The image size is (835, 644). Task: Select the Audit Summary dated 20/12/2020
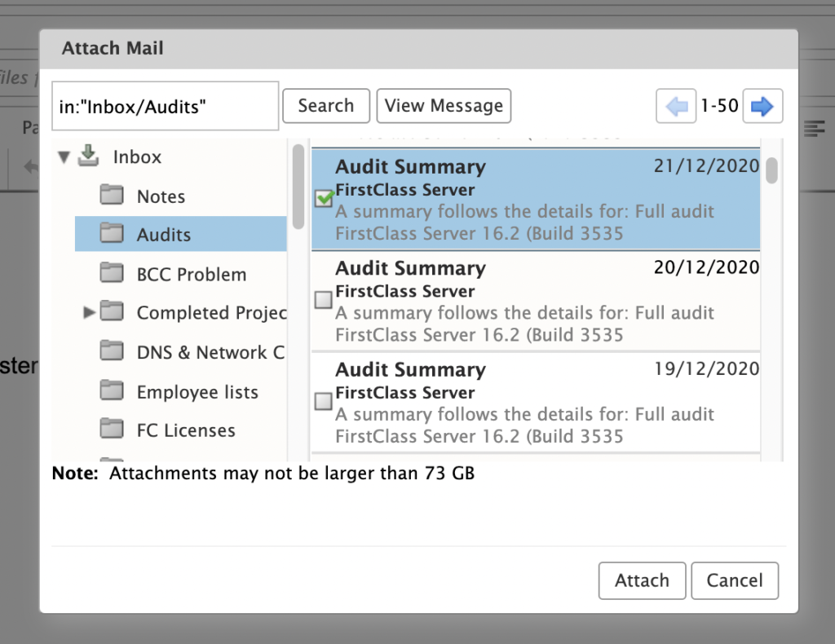coord(536,302)
